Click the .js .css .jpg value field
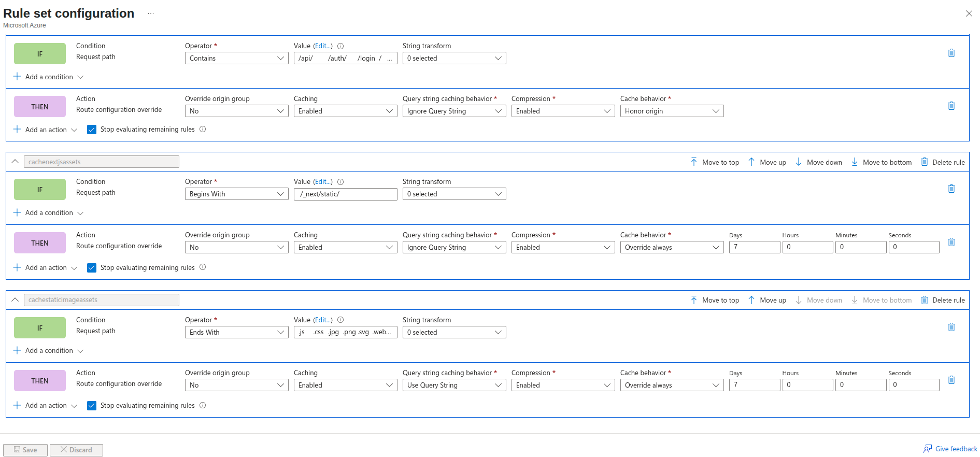The height and width of the screenshot is (457, 980). (345, 332)
